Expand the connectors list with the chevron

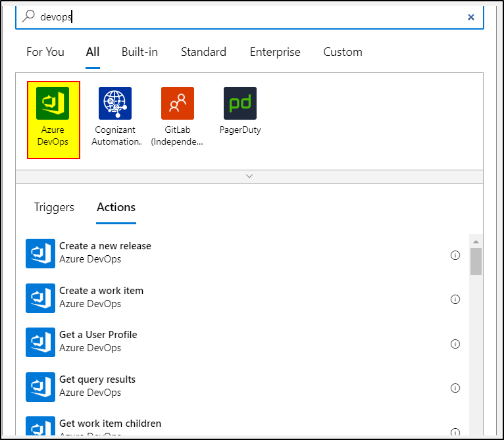(x=249, y=176)
